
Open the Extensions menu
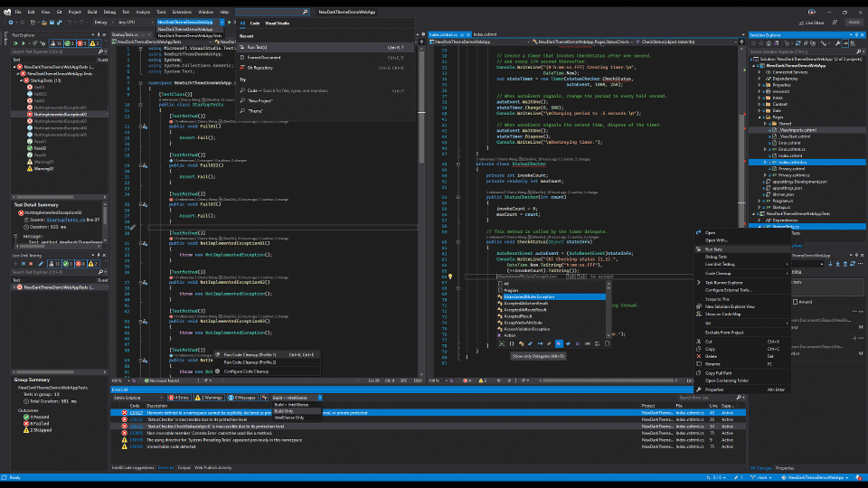coord(182,12)
